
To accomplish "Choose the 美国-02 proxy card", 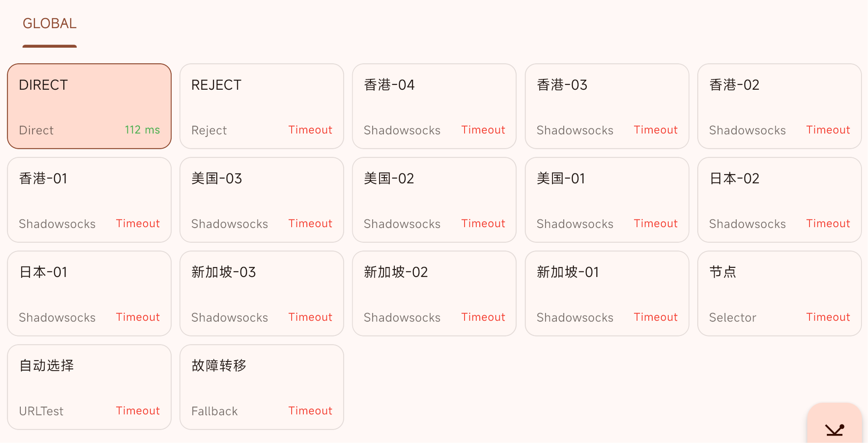I will pos(434,200).
